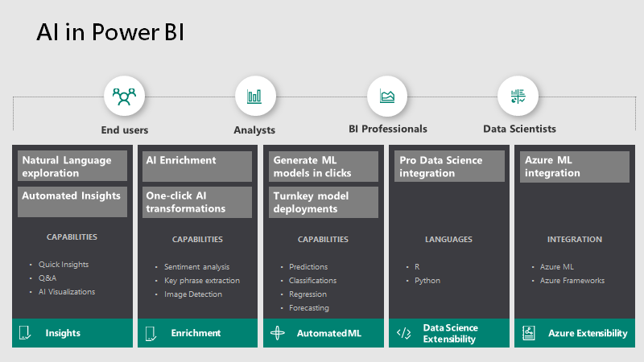
Task: Click the Azure Extensibility footer label
Action: tap(588, 333)
